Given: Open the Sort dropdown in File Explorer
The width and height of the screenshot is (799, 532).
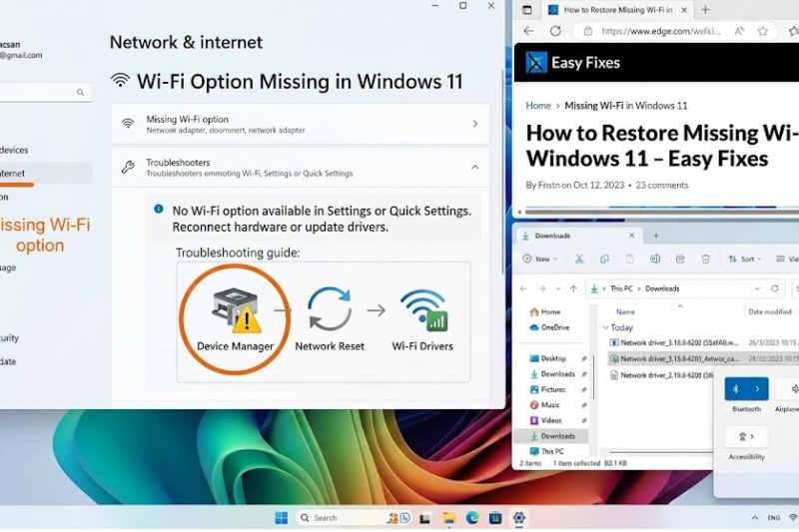Looking at the screenshot, I should [742, 259].
